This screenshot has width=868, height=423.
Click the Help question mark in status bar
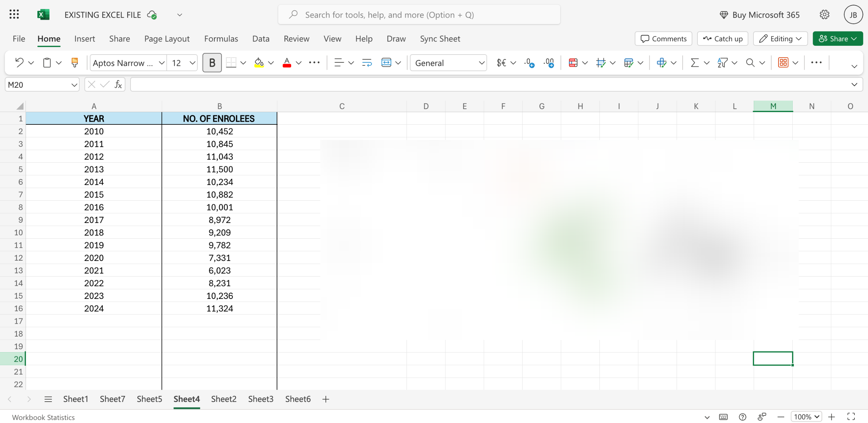point(742,417)
